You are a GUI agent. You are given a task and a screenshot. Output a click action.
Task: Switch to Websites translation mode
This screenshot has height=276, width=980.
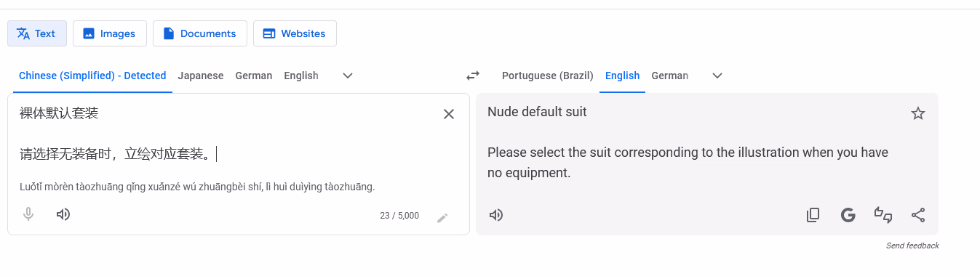click(295, 33)
